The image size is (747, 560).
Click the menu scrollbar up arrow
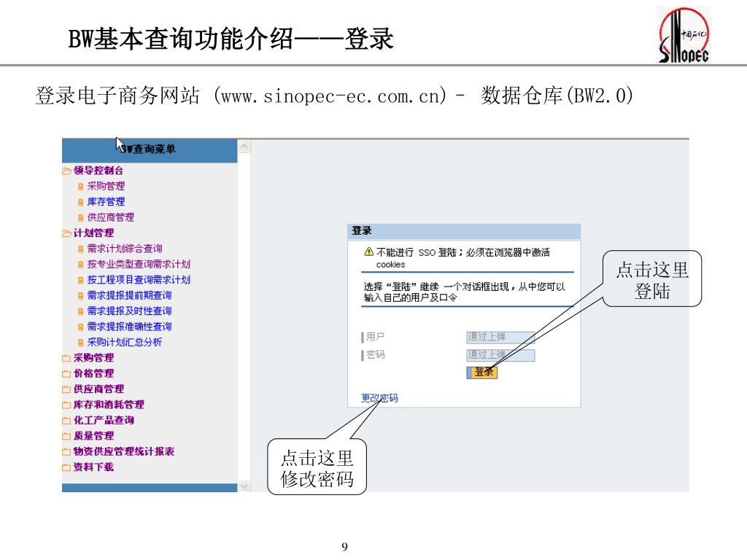tap(244, 146)
